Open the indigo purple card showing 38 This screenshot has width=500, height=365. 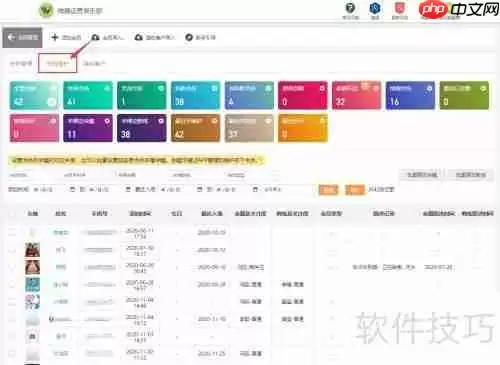click(x=142, y=128)
